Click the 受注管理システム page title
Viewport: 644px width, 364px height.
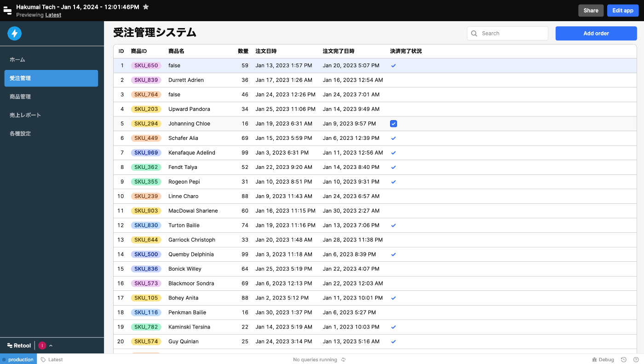coord(155,33)
